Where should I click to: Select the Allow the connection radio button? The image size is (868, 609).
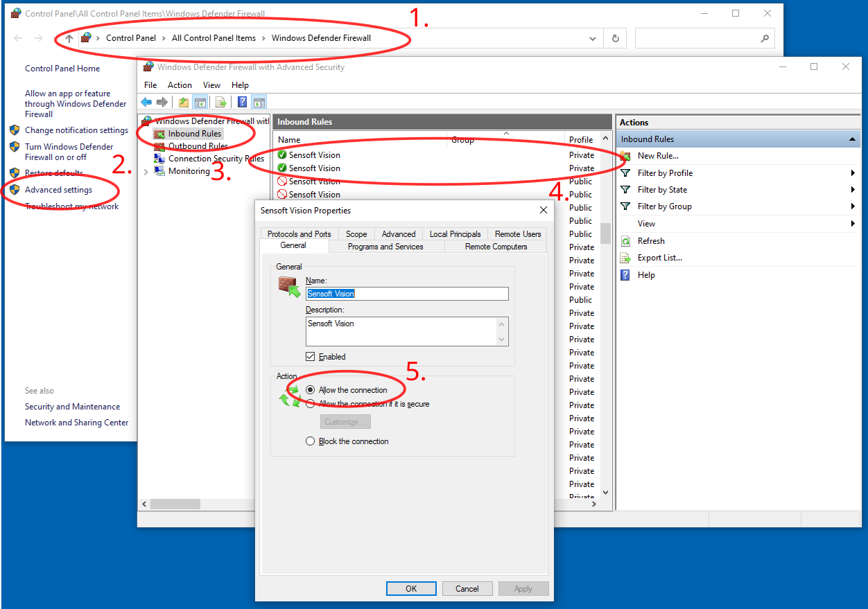point(311,390)
